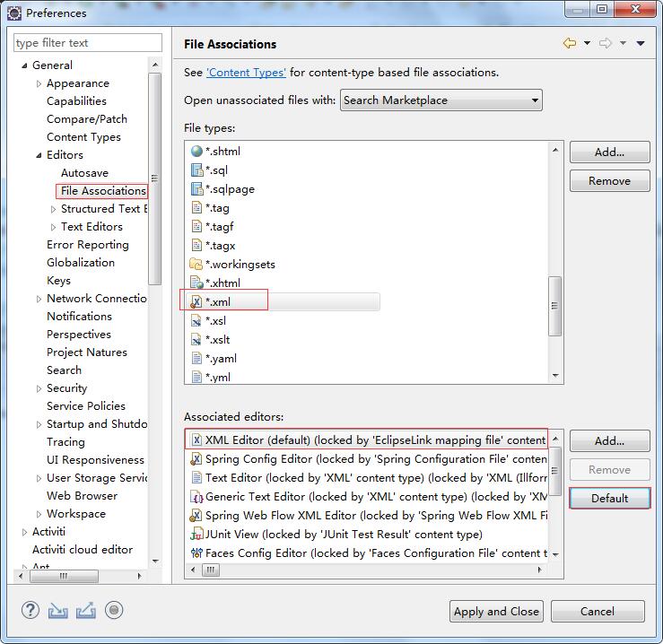Select the *.sqlpage file icon

click(196, 189)
